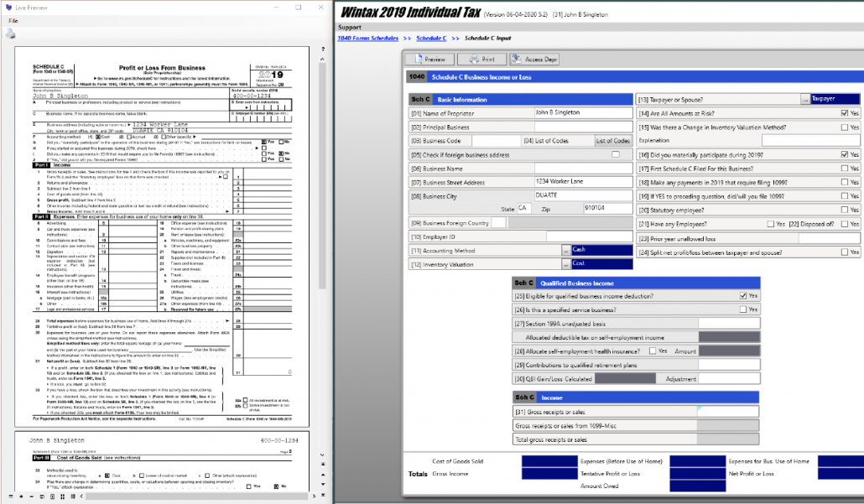Click the Principal Business input field
The width and height of the screenshot is (864, 504).
(x=583, y=127)
